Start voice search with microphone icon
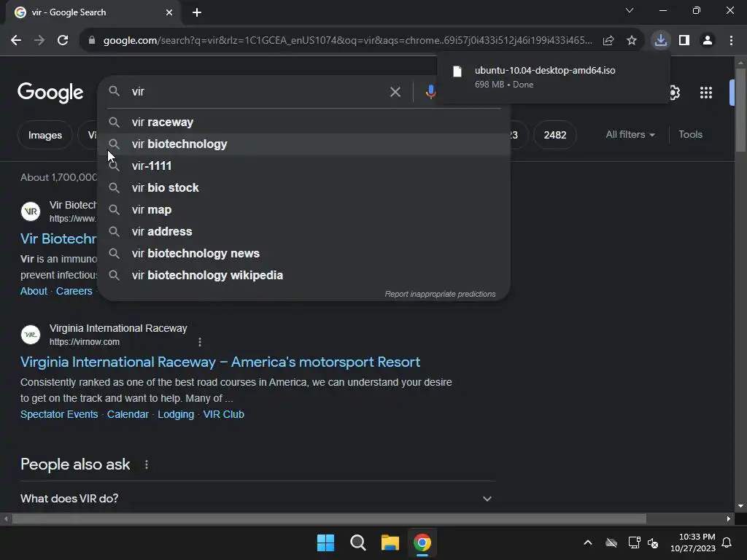This screenshot has width=747, height=560. (x=430, y=92)
